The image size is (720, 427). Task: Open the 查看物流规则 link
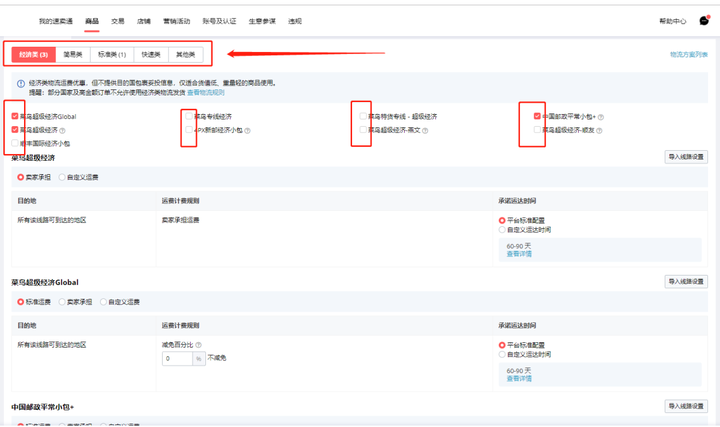(206, 92)
